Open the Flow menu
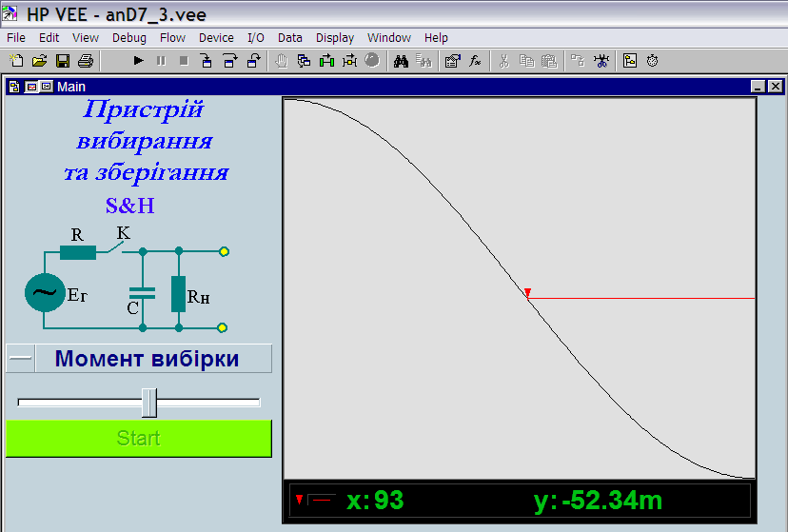 click(172, 38)
